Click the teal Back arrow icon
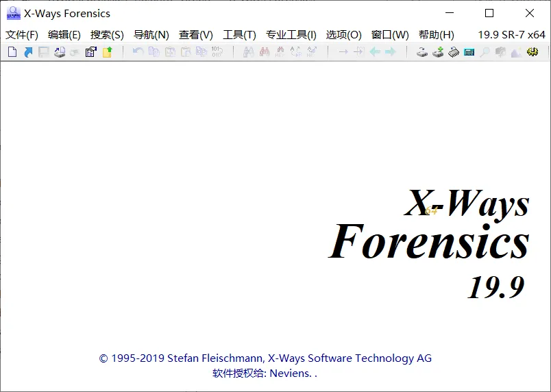Viewport: 551px width, 392px height. (375, 52)
